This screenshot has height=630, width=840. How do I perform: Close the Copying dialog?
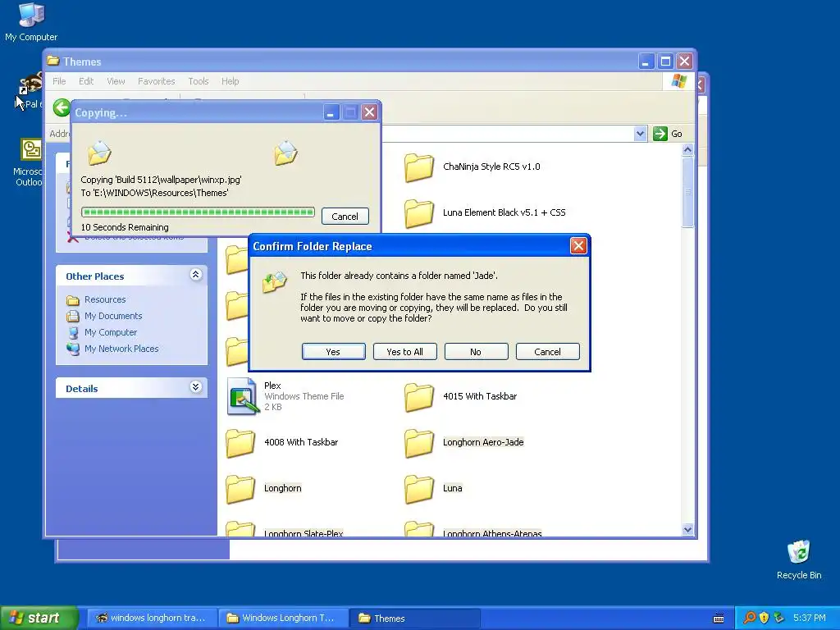coord(369,112)
